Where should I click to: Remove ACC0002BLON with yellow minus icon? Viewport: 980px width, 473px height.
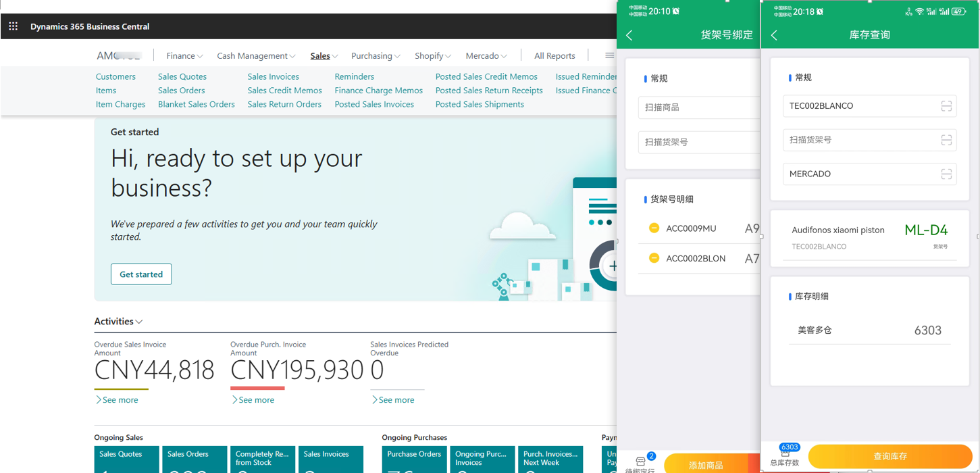click(654, 258)
